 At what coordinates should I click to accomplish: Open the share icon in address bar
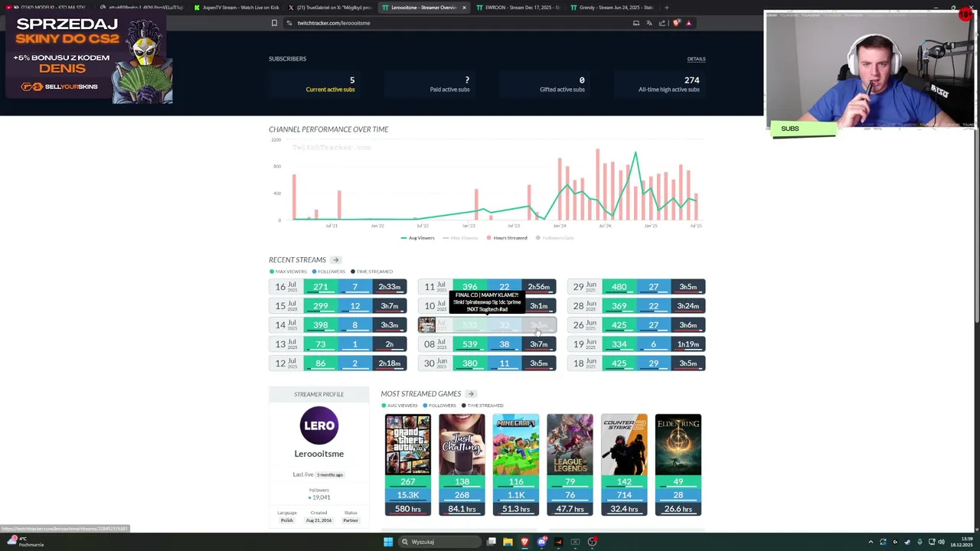(662, 23)
